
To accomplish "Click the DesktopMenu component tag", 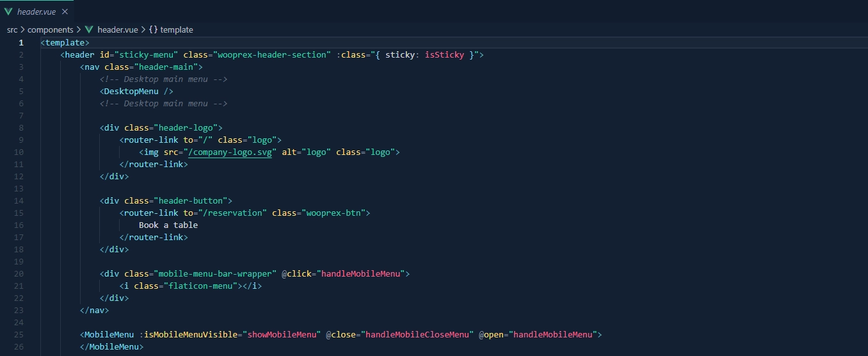I will [136, 91].
